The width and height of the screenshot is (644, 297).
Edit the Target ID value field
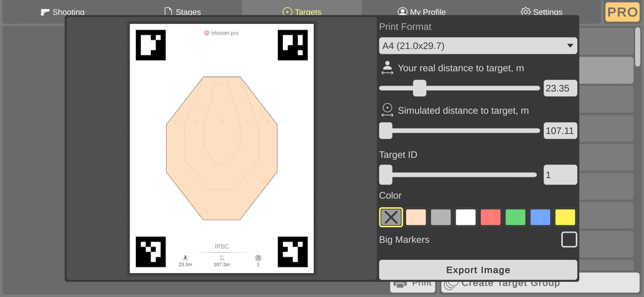[x=560, y=174]
